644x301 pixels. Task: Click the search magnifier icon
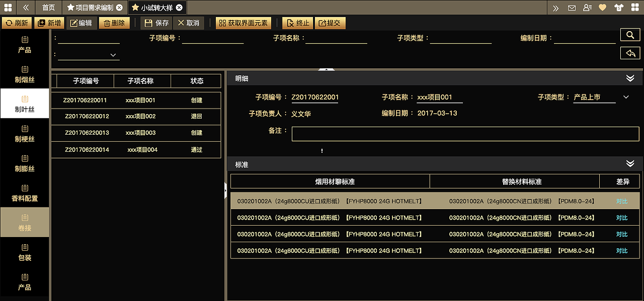630,34
